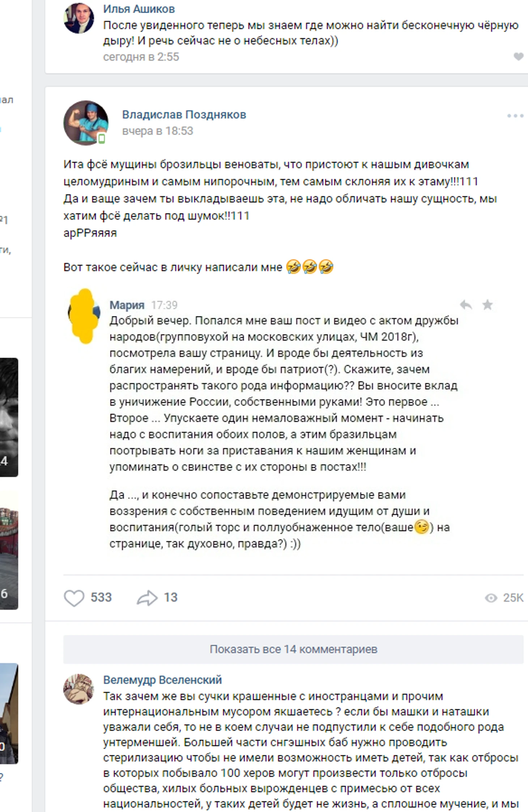528x812 pixels.
Task: Open the three-dots post options menu
Action: (x=515, y=116)
